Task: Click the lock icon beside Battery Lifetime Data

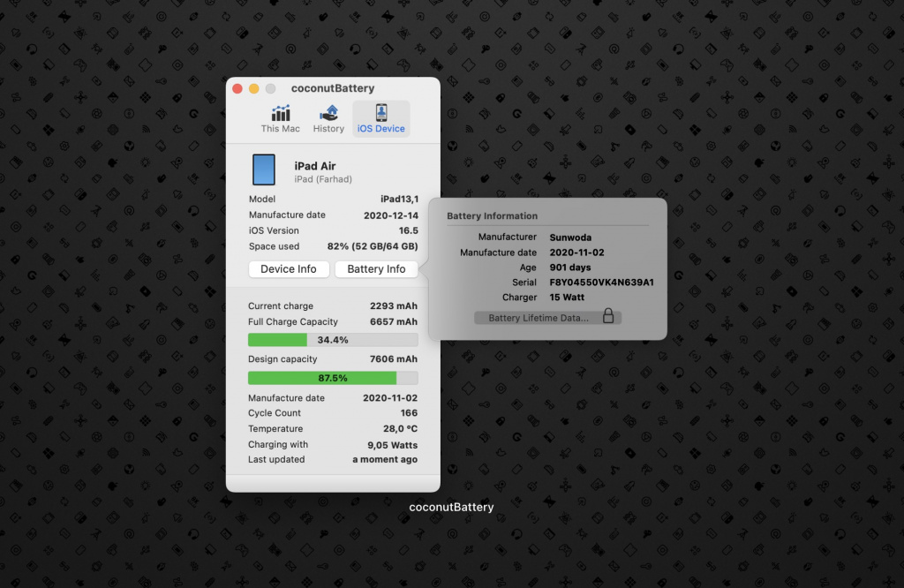Action: (608, 316)
